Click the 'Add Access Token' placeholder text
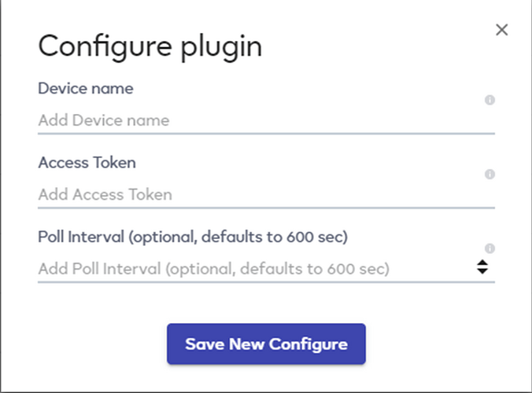Screen dimensions: 532x393 click(x=105, y=194)
